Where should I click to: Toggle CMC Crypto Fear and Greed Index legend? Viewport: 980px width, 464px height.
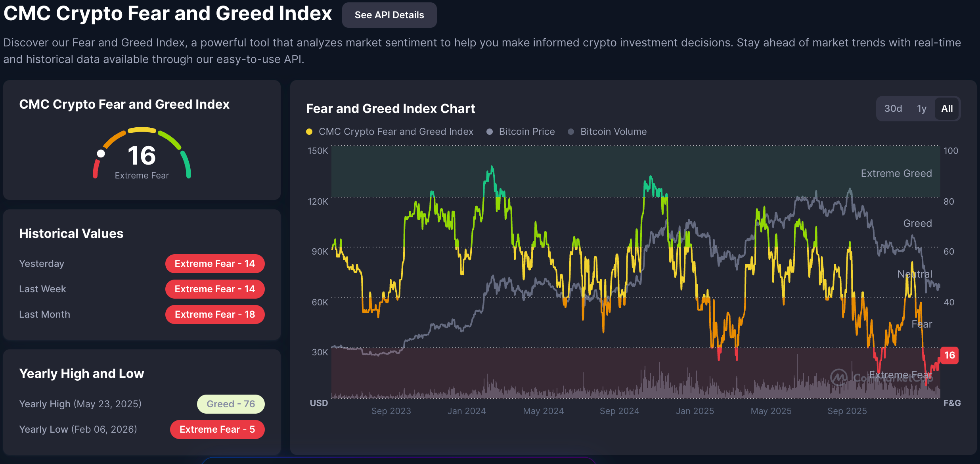tap(395, 132)
